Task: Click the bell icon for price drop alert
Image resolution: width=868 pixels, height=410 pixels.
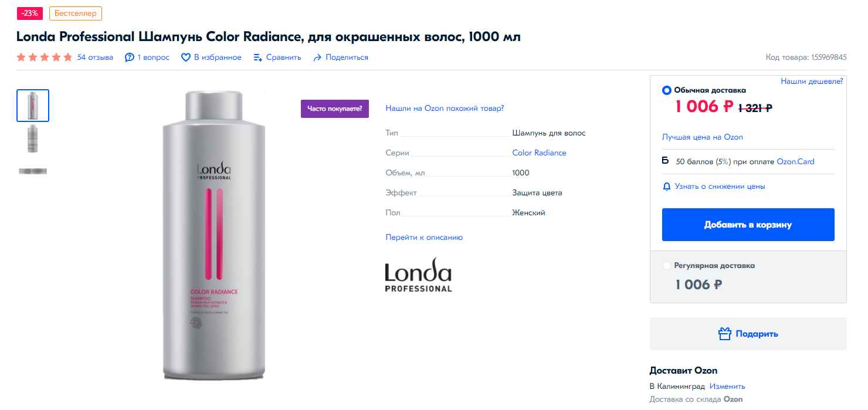Action: pyautogui.click(x=666, y=187)
